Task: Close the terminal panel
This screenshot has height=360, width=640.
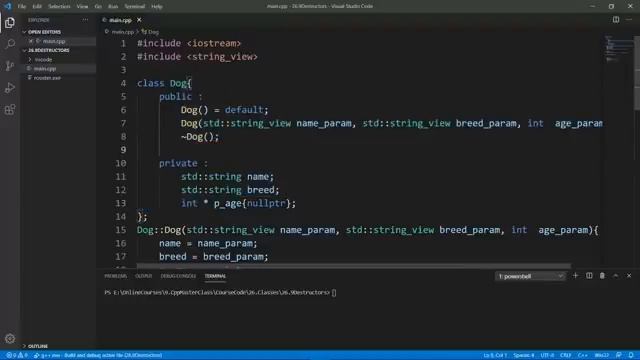Action: point(629,276)
